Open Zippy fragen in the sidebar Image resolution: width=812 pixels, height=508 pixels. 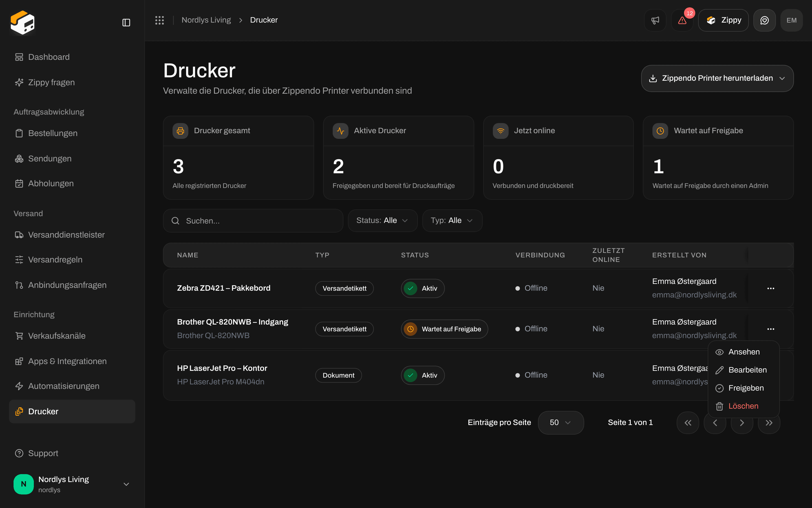click(72, 82)
